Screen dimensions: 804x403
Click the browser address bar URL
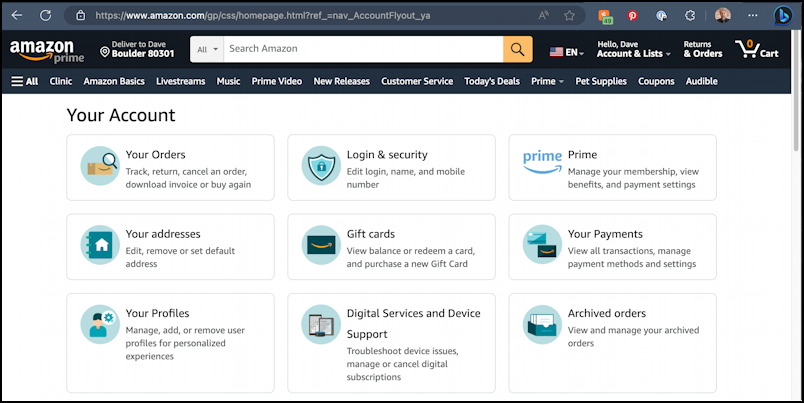(x=263, y=15)
